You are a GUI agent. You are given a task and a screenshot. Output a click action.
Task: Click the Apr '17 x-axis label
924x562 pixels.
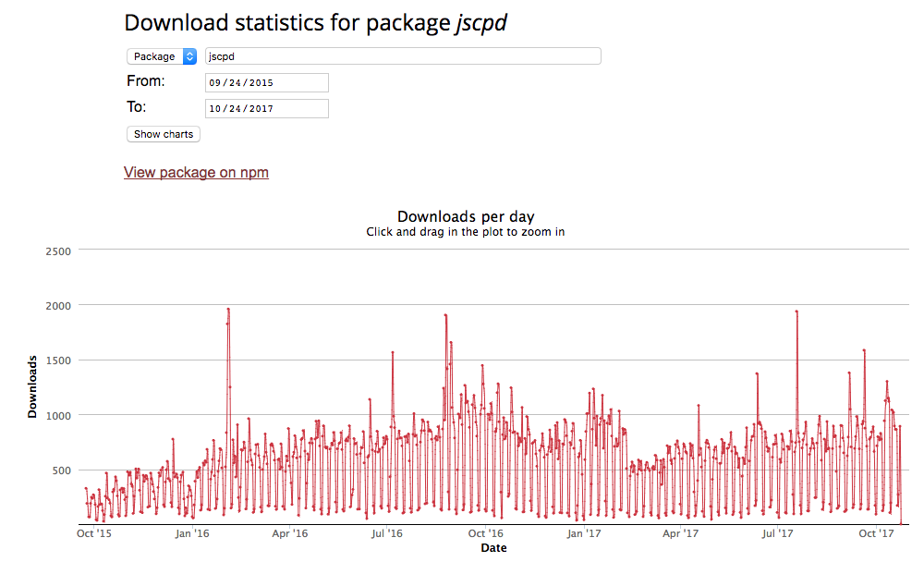pyautogui.click(x=681, y=533)
